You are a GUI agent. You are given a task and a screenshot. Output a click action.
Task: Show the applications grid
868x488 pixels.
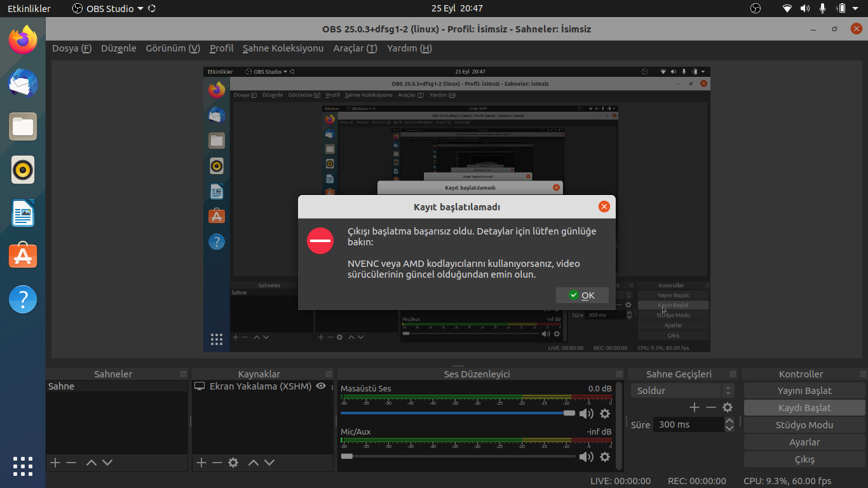tap(23, 466)
